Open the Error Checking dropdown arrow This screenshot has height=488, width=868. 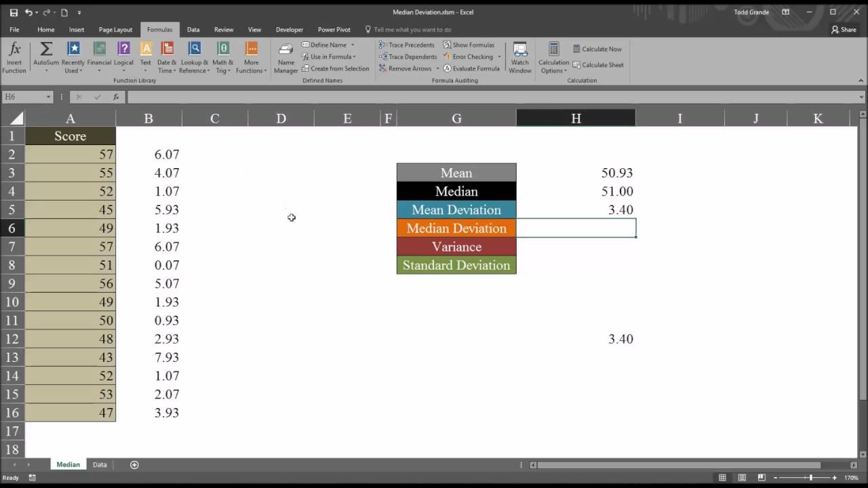coord(499,57)
